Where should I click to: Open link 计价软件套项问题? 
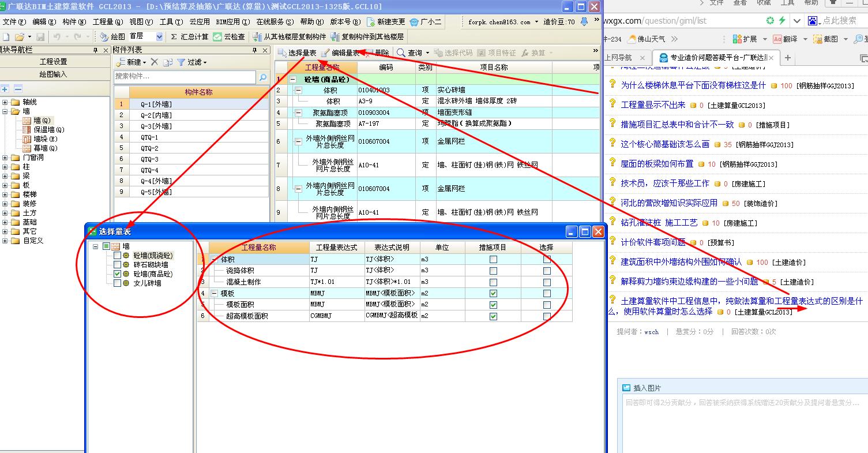pyautogui.click(x=653, y=242)
